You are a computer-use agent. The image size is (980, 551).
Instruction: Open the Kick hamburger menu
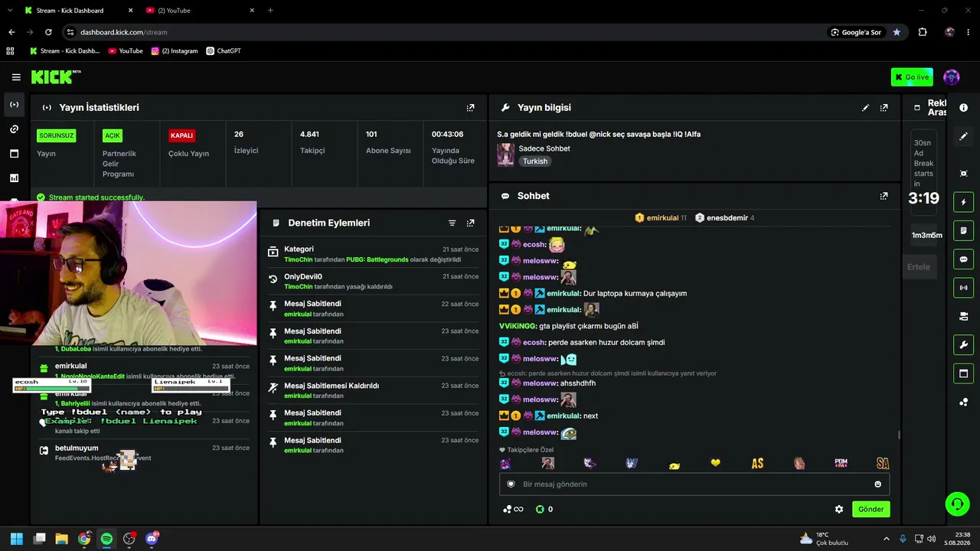(x=16, y=77)
